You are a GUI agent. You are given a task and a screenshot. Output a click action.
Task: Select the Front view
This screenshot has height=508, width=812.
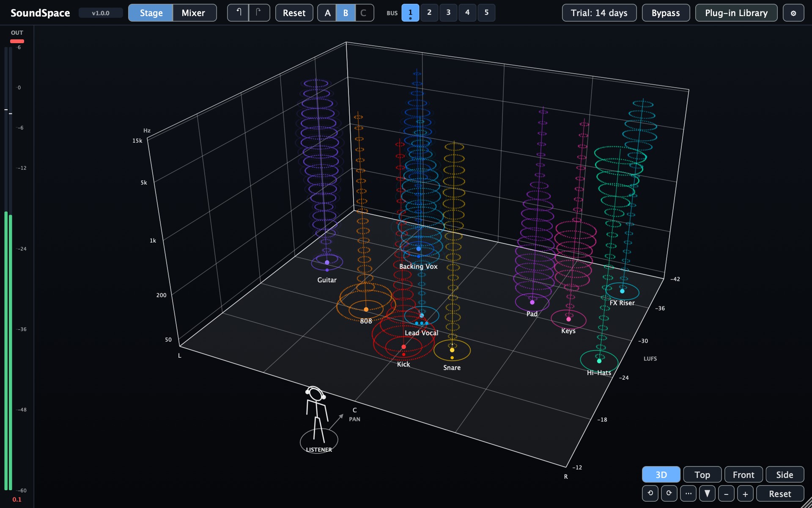[x=743, y=475]
